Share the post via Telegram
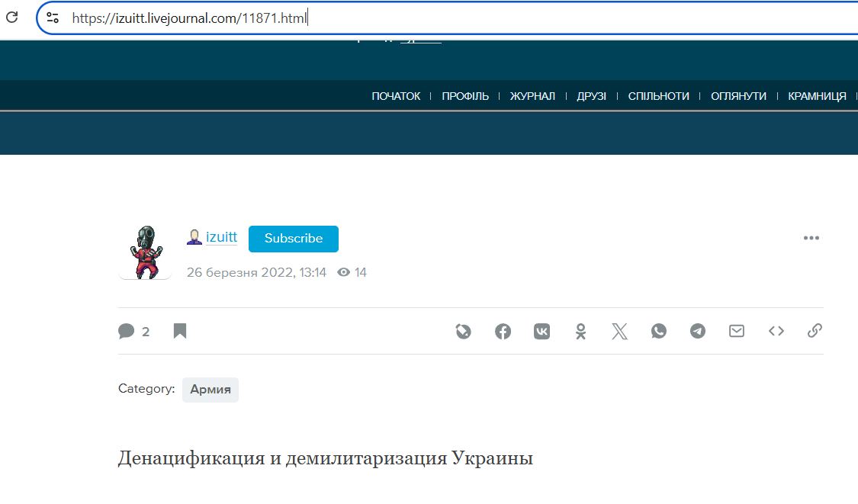 698,331
